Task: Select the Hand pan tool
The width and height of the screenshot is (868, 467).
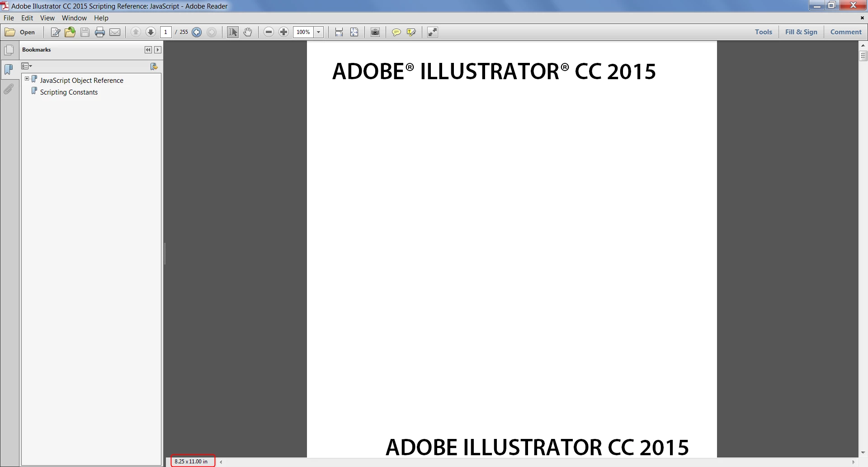Action: [248, 32]
